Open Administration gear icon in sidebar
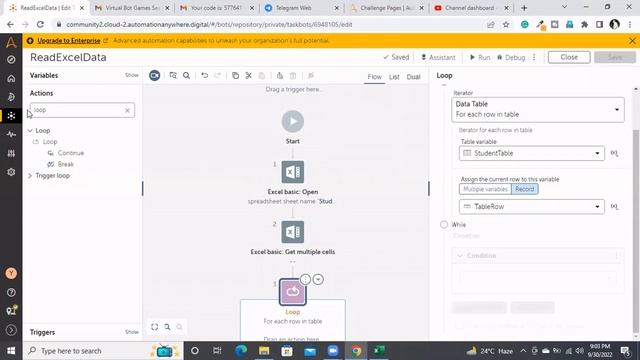640x360 pixels. tap(11, 172)
